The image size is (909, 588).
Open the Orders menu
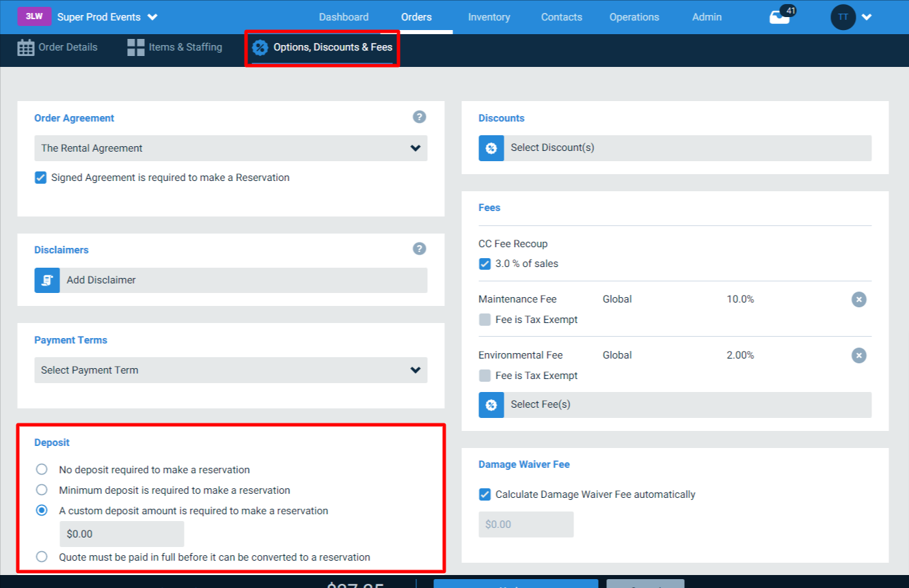click(x=416, y=17)
